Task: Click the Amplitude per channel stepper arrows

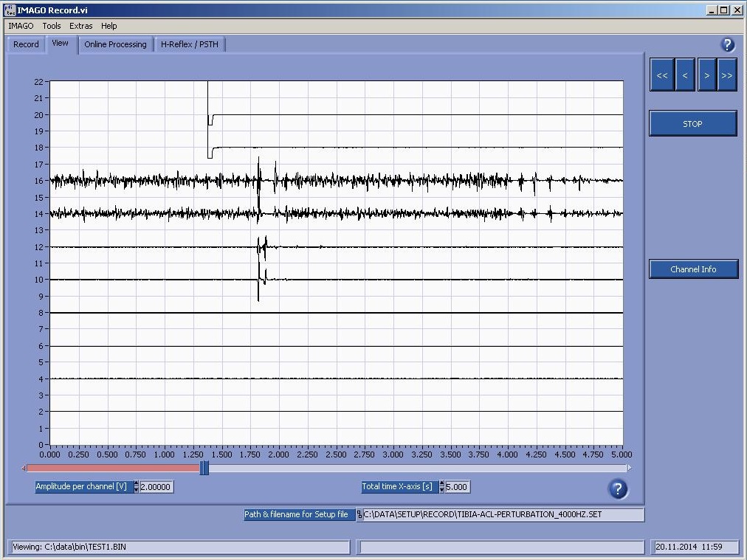Action: pyautogui.click(x=137, y=487)
